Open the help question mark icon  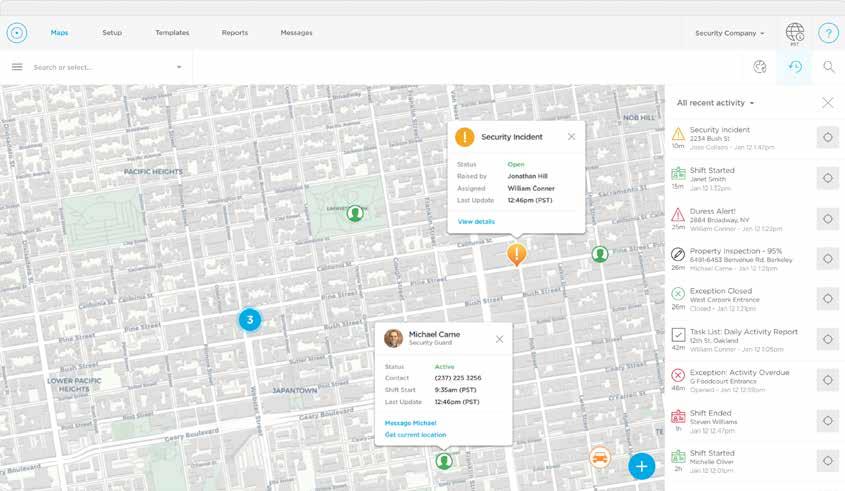[829, 33]
